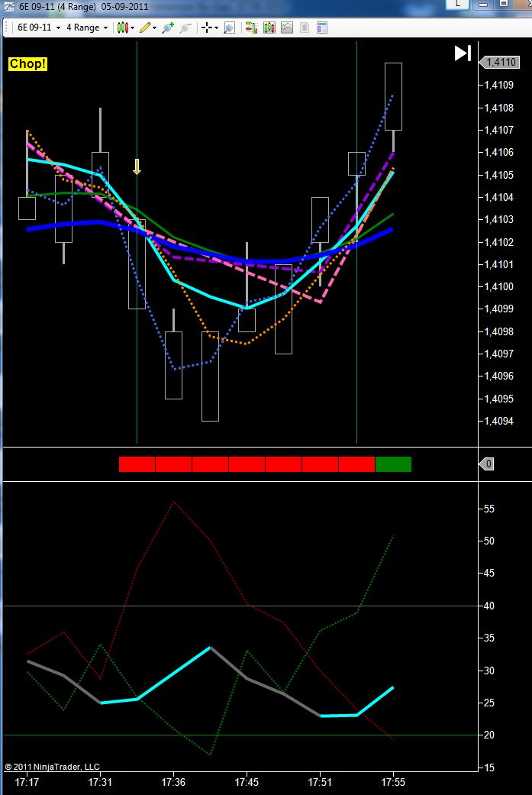Open the 4 Range interval selector

tap(87, 27)
